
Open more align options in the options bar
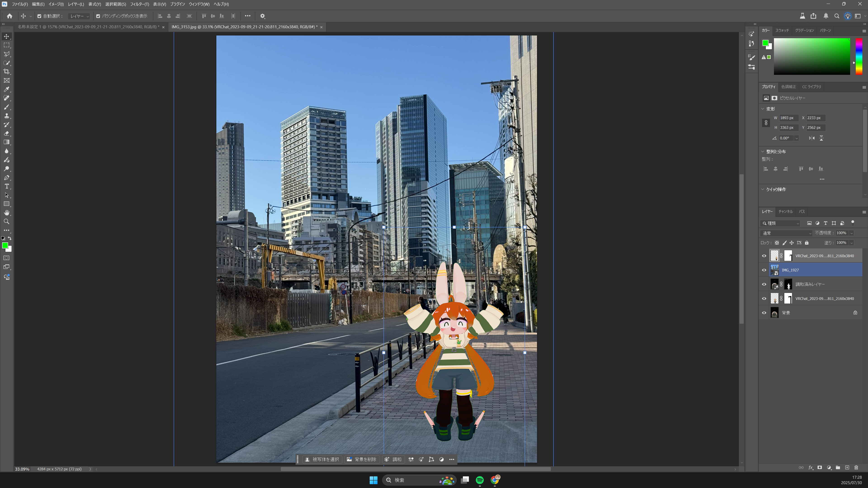point(248,16)
